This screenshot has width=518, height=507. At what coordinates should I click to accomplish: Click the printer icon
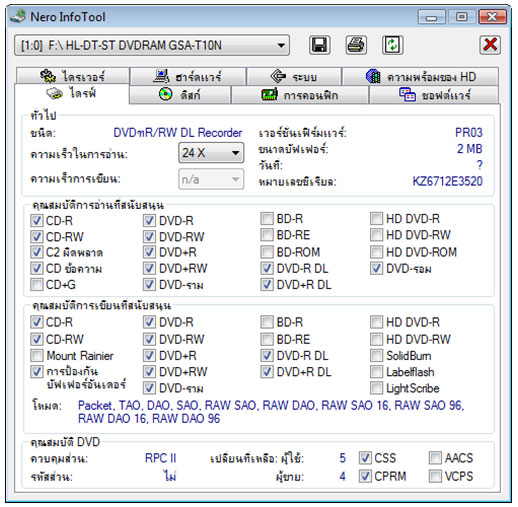pyautogui.click(x=356, y=45)
